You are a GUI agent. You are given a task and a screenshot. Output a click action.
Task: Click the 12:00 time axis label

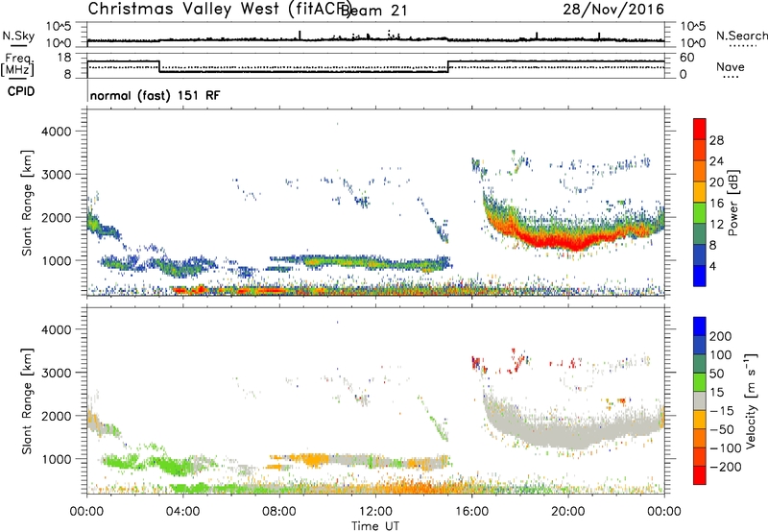pos(375,512)
